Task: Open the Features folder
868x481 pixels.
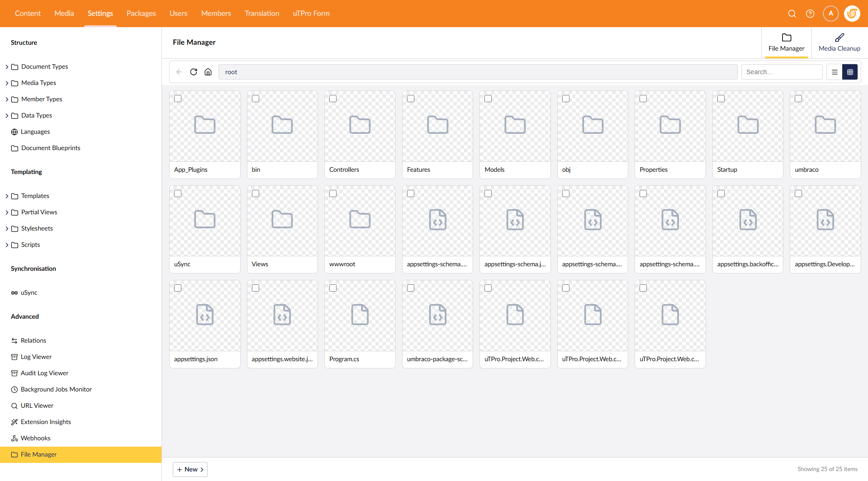Action: pos(437,135)
